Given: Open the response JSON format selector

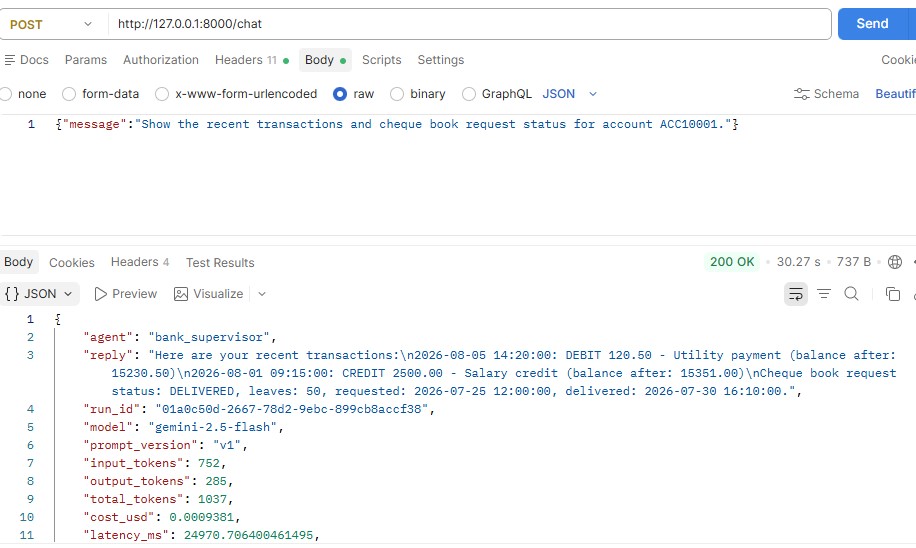Looking at the screenshot, I should click(x=39, y=294).
